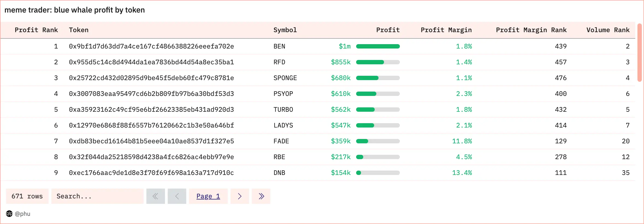The image size is (644, 224).
Task: Sort by Profit Rank column header
Action: (x=36, y=30)
